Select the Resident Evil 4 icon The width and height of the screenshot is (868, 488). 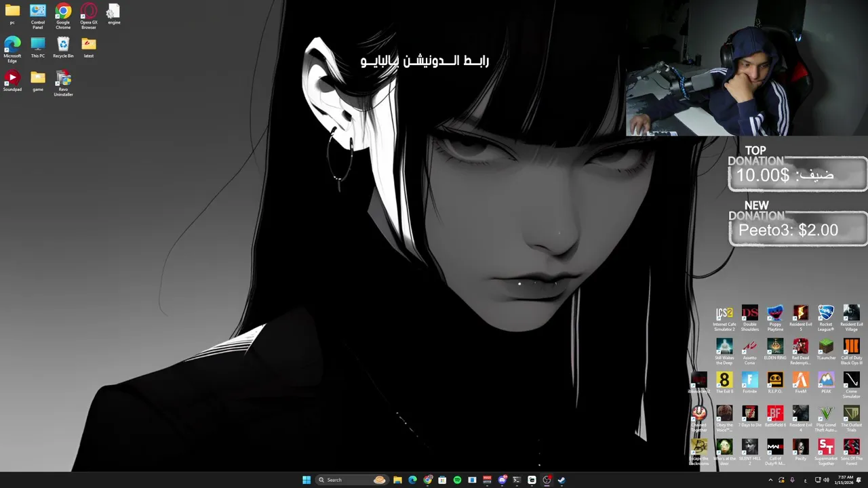pos(801,419)
